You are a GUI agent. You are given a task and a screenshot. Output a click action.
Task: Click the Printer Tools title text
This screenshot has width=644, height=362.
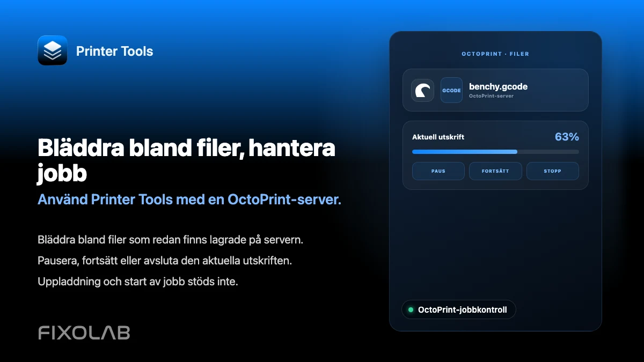point(115,51)
